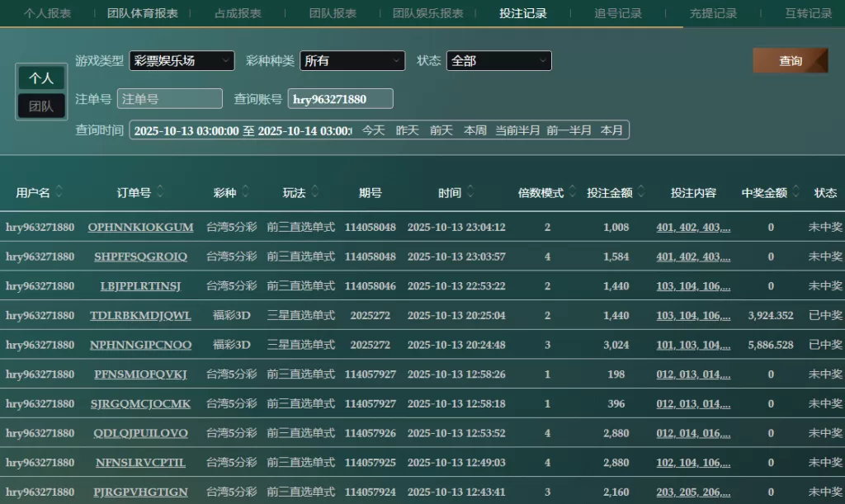
Task: Open the 状态 dropdown set to 全部
Action: [498, 61]
